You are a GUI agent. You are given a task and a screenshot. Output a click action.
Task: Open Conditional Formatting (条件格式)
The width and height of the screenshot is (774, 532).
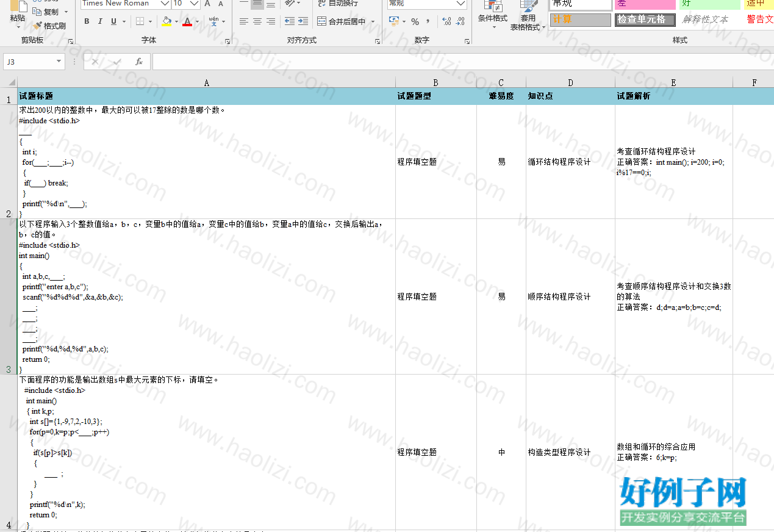492,13
